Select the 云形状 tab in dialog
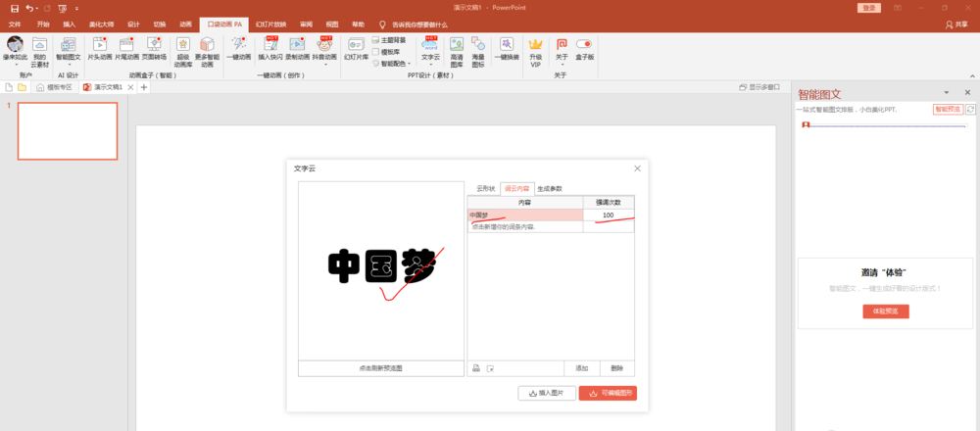 click(486, 188)
